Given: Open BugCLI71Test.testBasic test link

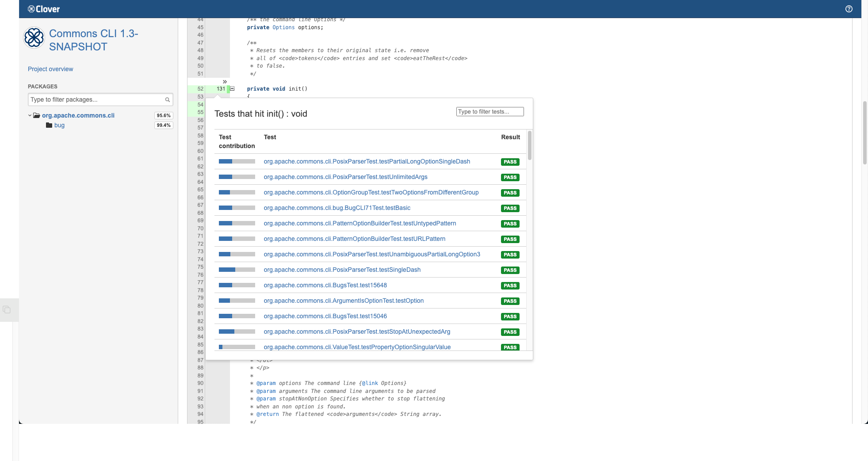Looking at the screenshot, I should 337,208.
